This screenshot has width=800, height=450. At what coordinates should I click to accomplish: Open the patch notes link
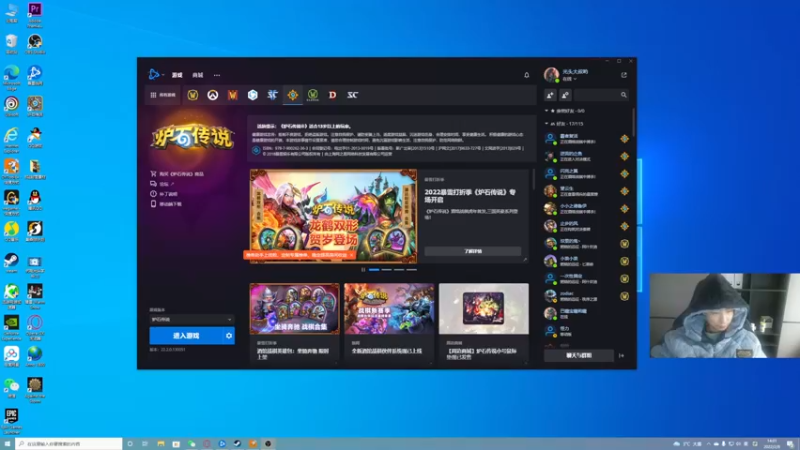164,194
